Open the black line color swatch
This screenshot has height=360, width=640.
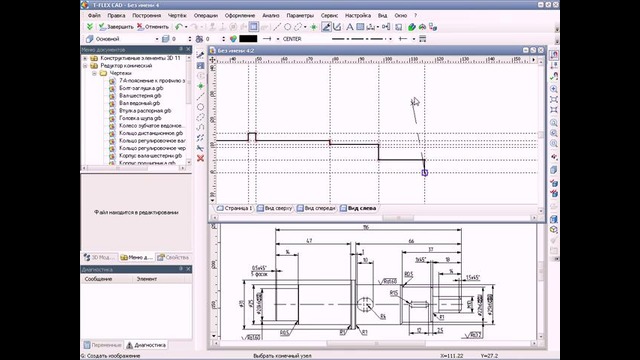tap(248, 39)
